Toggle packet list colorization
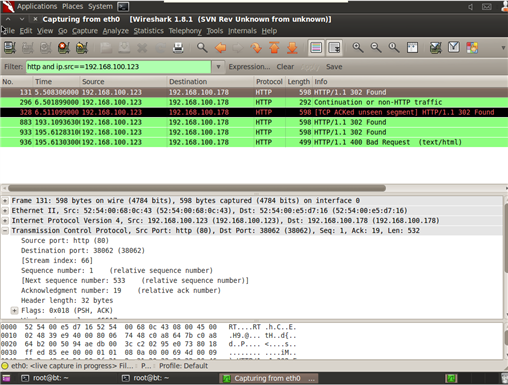Screen dimensions: 508x385 pos(316,48)
